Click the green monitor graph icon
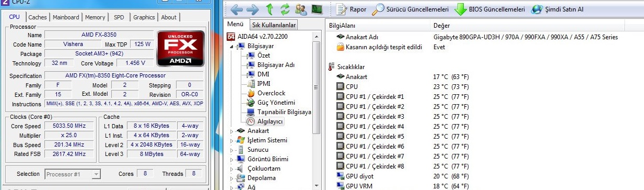 pyautogui.click(x=317, y=9)
